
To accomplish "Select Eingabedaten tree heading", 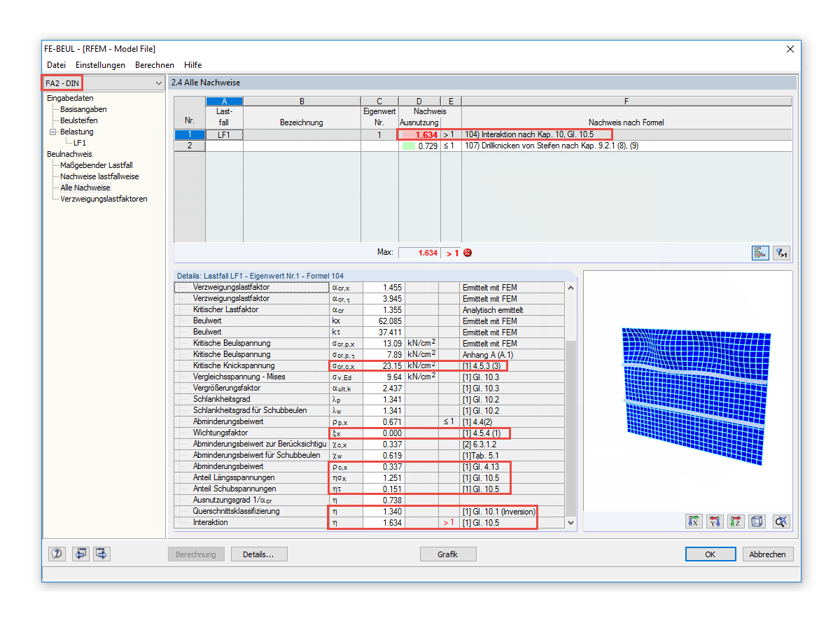I will pos(70,98).
